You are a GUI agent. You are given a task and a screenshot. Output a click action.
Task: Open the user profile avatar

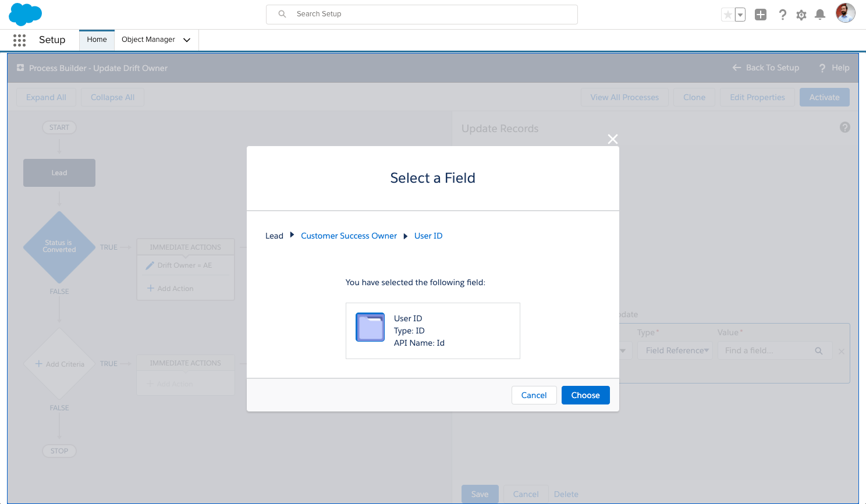point(846,13)
